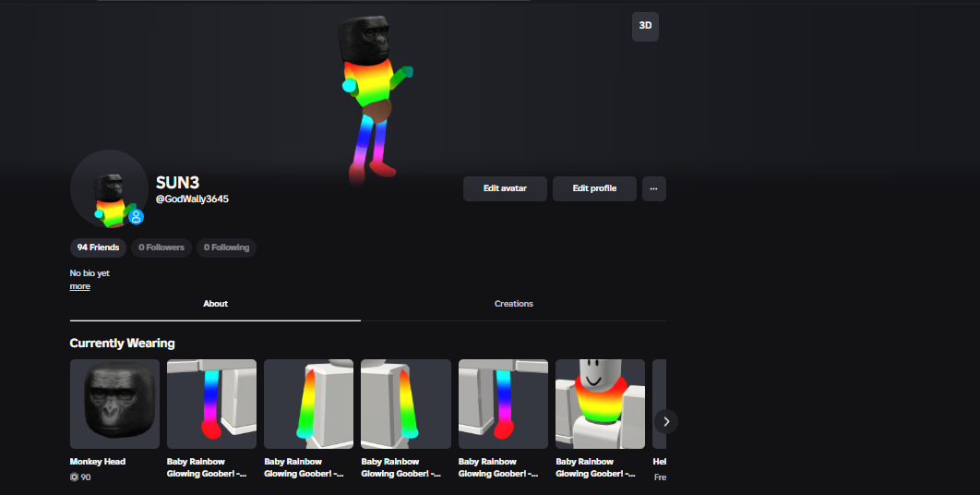This screenshot has height=495, width=980.
Task: Click the Edit profile button
Action: [594, 188]
